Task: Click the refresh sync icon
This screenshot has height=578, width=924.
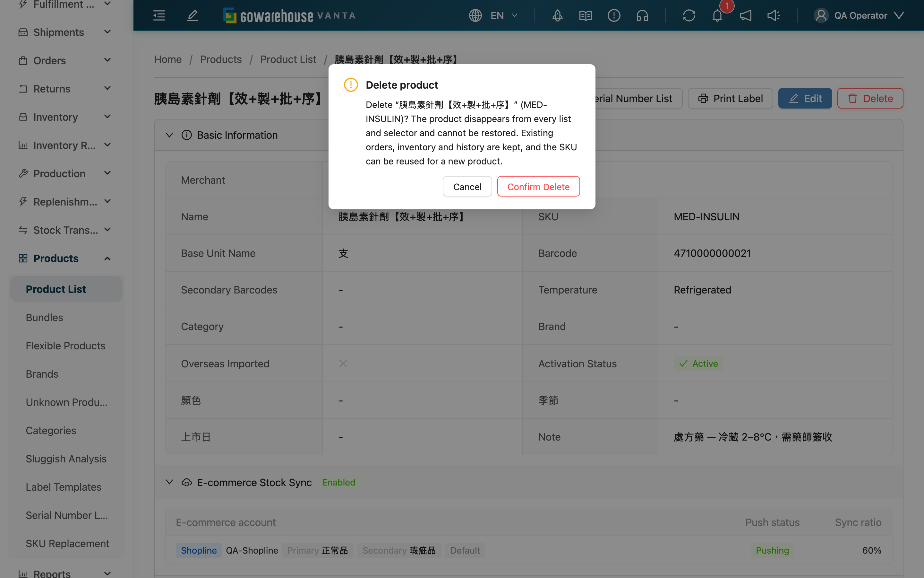Action: [x=689, y=15]
